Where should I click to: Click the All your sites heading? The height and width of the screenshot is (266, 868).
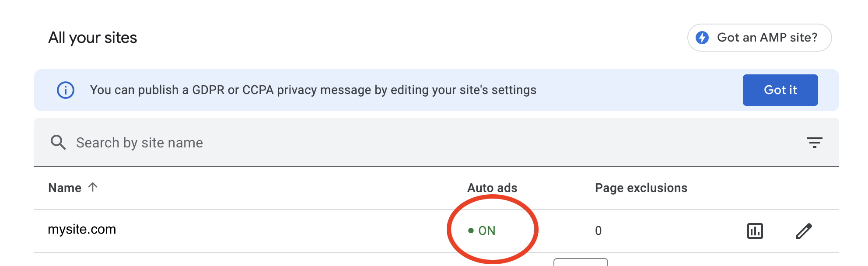click(x=93, y=38)
